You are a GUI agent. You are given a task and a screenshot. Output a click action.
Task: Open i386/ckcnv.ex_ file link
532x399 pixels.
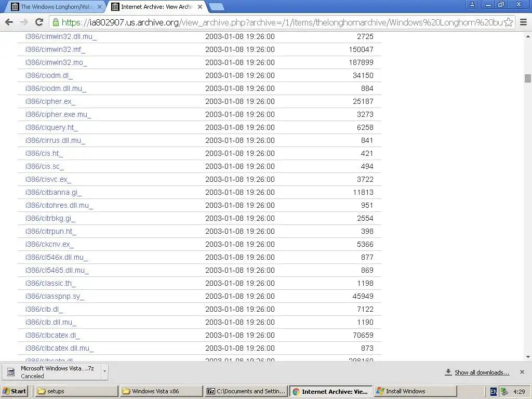coord(49,244)
